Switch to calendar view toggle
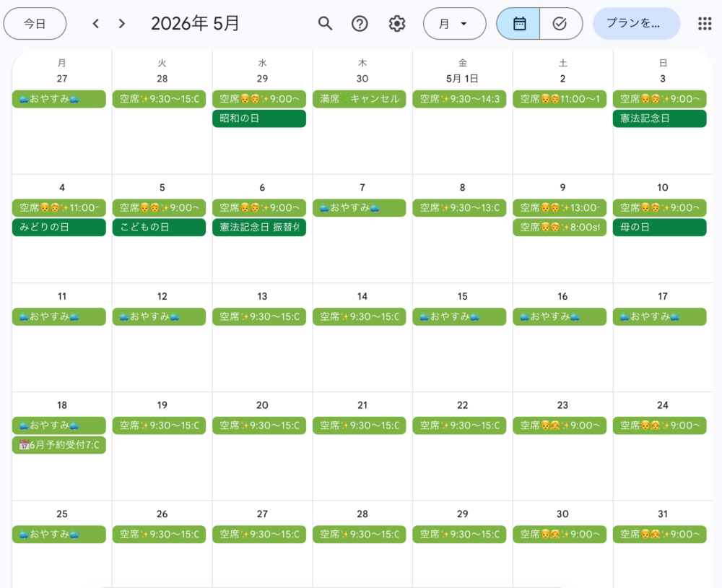The height and width of the screenshot is (588, 722). point(518,24)
